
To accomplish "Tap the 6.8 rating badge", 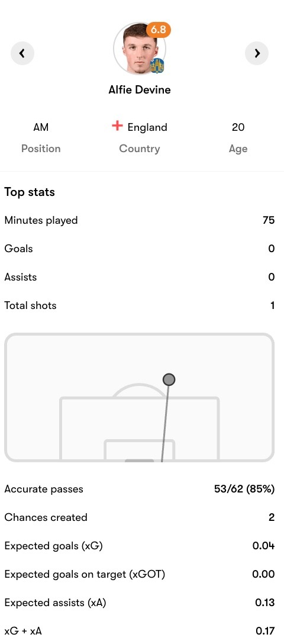I will click(x=159, y=30).
